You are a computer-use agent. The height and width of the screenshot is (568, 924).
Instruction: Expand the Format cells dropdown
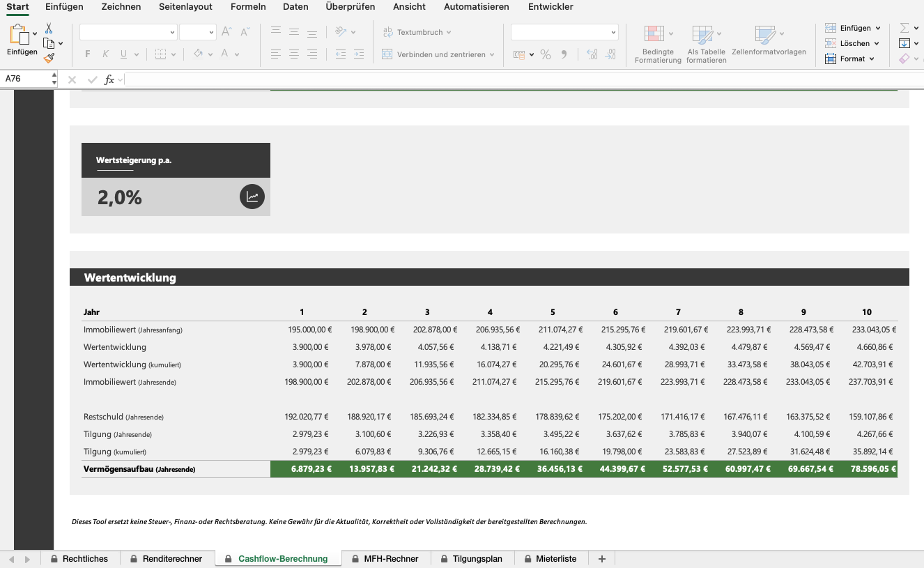(849, 59)
